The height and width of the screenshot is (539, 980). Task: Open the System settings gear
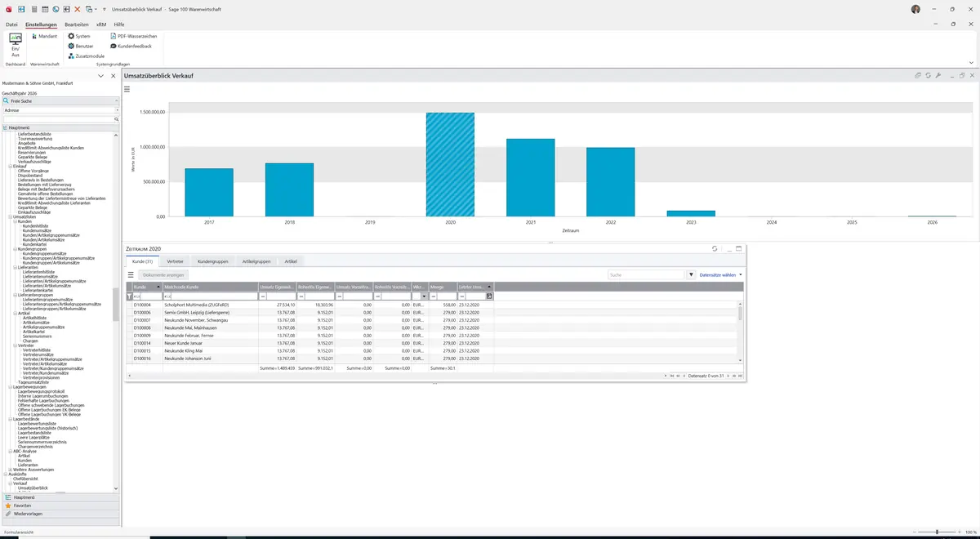pos(79,37)
